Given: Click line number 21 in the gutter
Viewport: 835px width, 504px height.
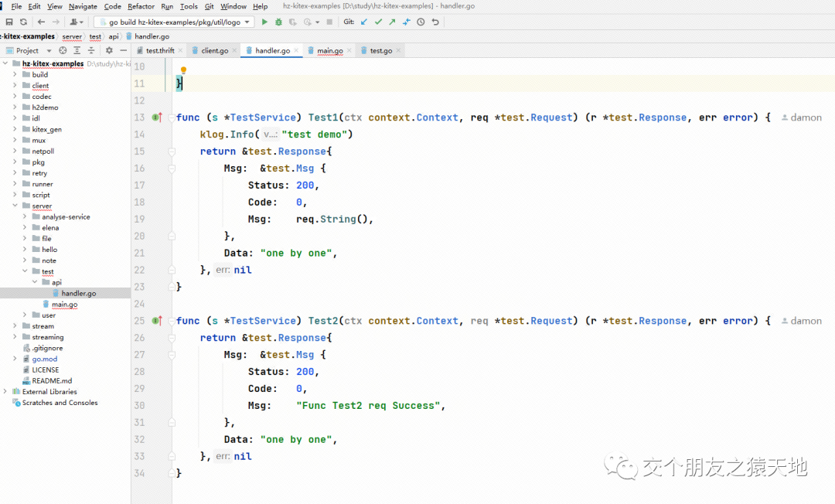Looking at the screenshot, I should (139, 253).
